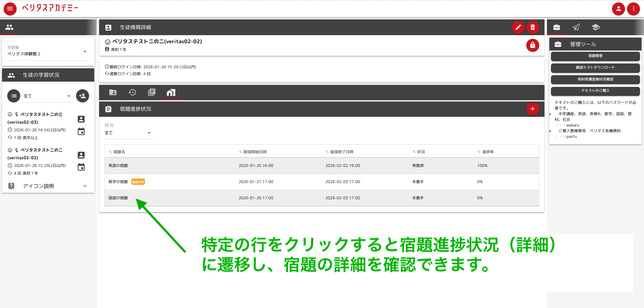
Task: Open the top-right more options menu
Action: click(x=633, y=8)
